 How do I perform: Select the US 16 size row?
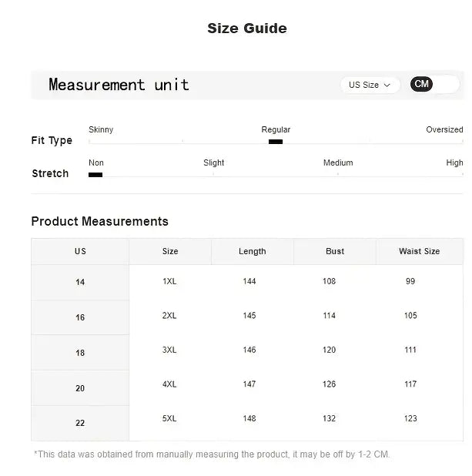click(x=80, y=317)
